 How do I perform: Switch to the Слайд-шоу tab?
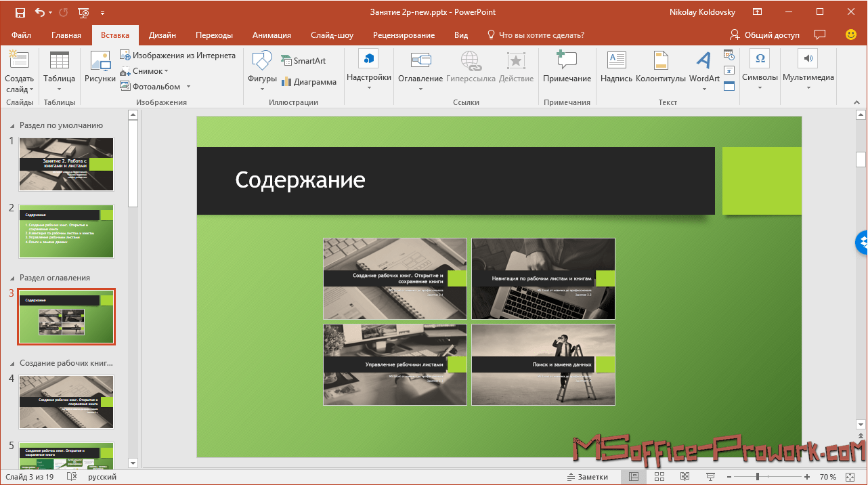pos(332,35)
